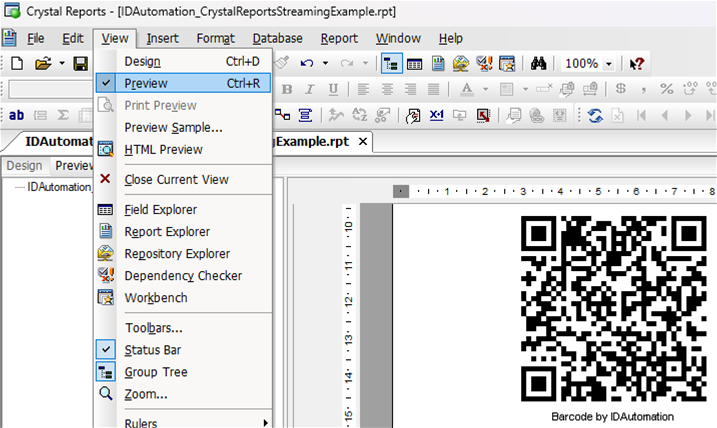Click the Field Explorer toolbar icon

click(x=414, y=64)
